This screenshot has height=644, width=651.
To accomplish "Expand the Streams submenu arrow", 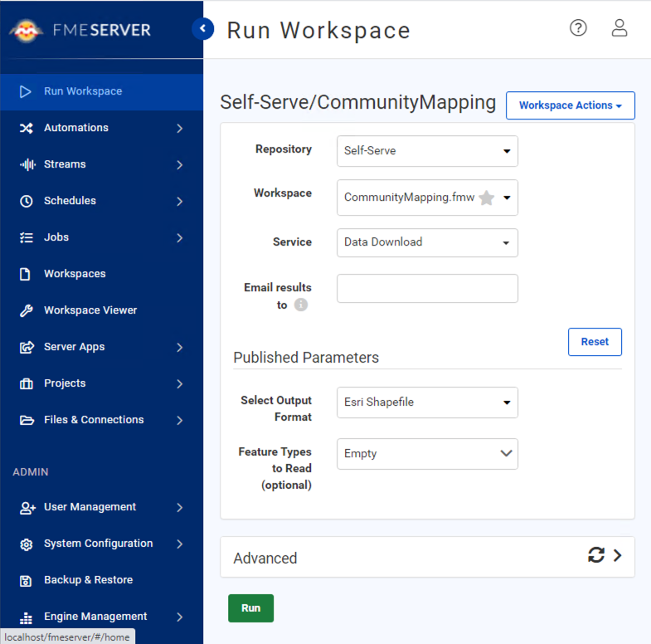I will [179, 165].
